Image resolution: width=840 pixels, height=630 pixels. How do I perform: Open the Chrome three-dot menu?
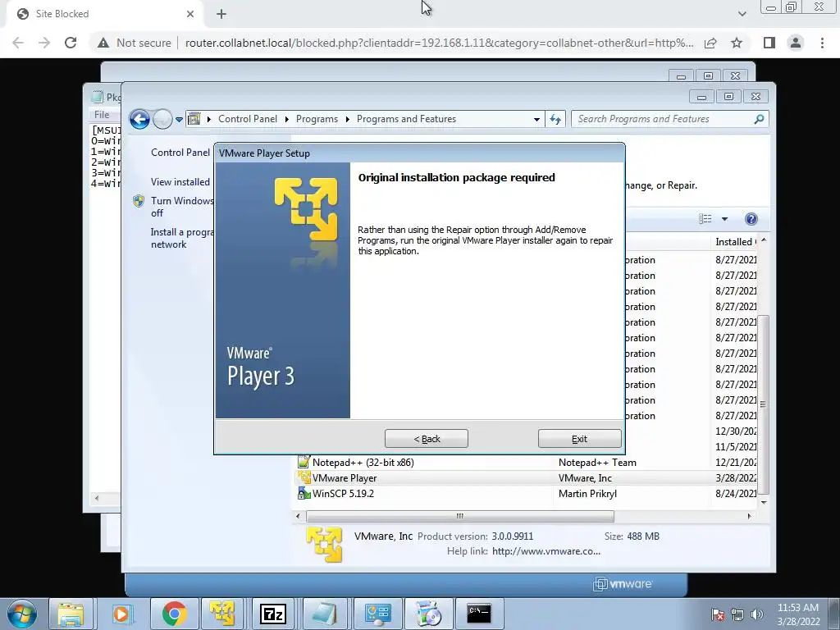822,43
